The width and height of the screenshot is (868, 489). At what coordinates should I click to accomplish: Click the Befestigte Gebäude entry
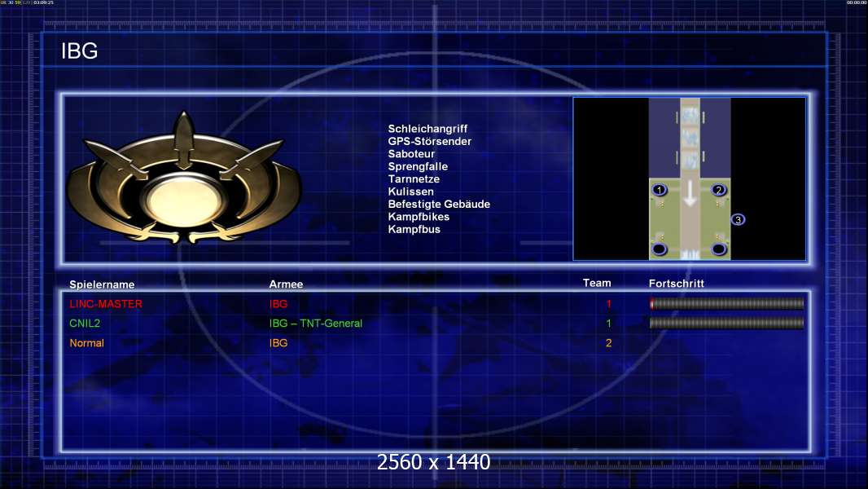[x=439, y=204]
